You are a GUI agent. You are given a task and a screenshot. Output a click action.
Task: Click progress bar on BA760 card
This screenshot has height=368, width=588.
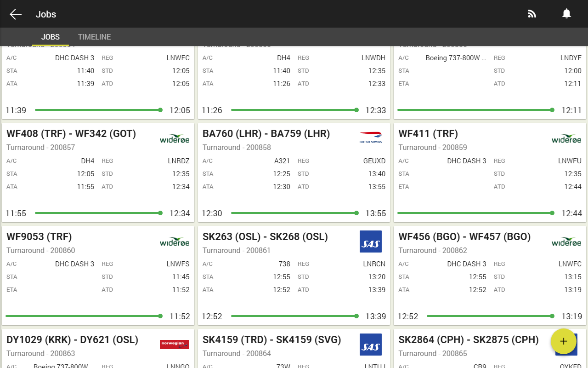click(x=294, y=213)
